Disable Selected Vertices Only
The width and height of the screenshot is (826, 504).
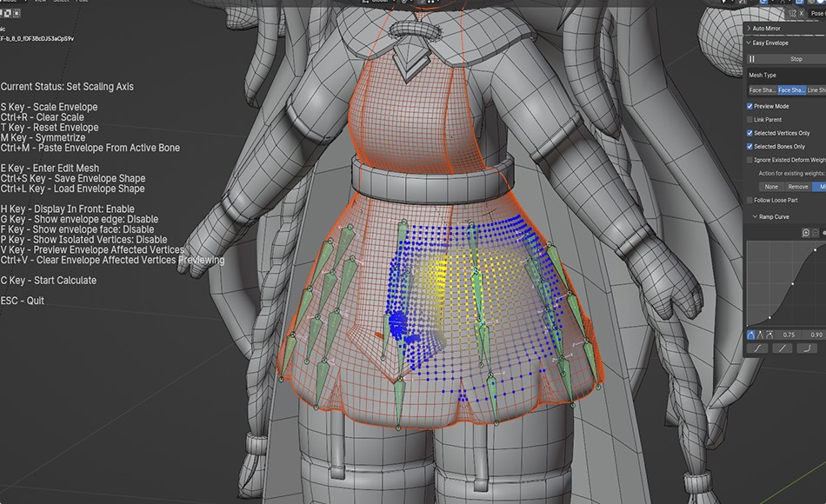tap(748, 132)
